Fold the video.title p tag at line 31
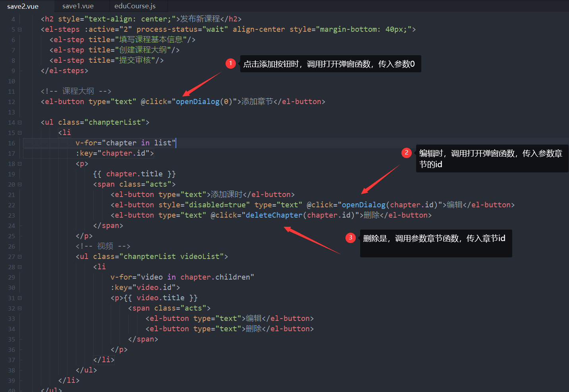The width and height of the screenshot is (569, 392). click(x=19, y=298)
